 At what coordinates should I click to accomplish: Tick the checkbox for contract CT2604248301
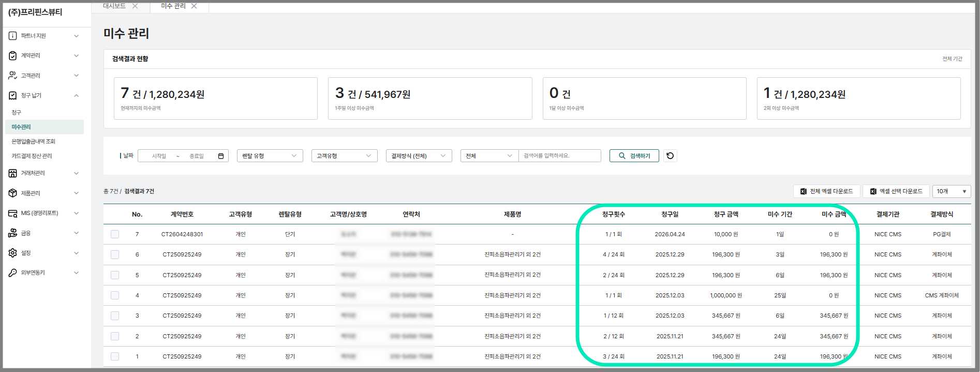point(115,234)
